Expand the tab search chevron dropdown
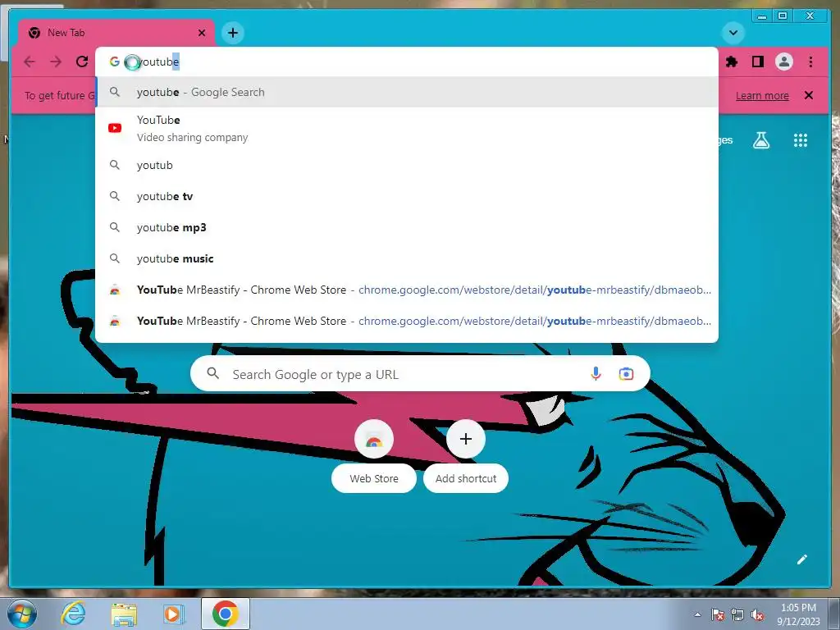 (733, 33)
